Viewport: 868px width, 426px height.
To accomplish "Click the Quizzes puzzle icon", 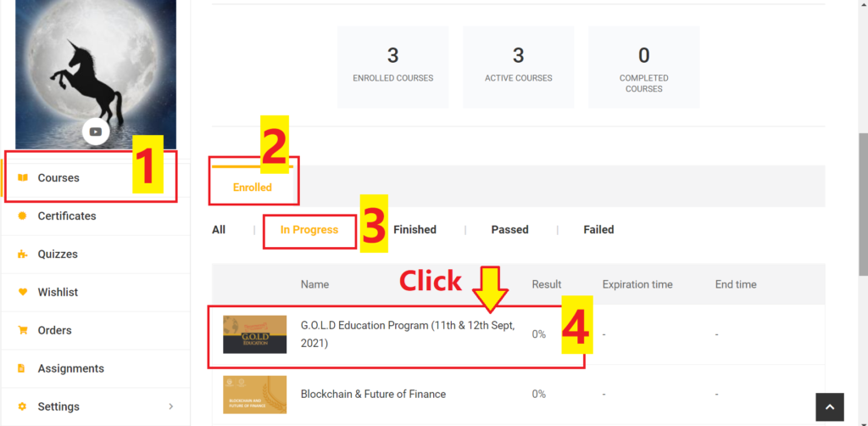I will [x=23, y=254].
